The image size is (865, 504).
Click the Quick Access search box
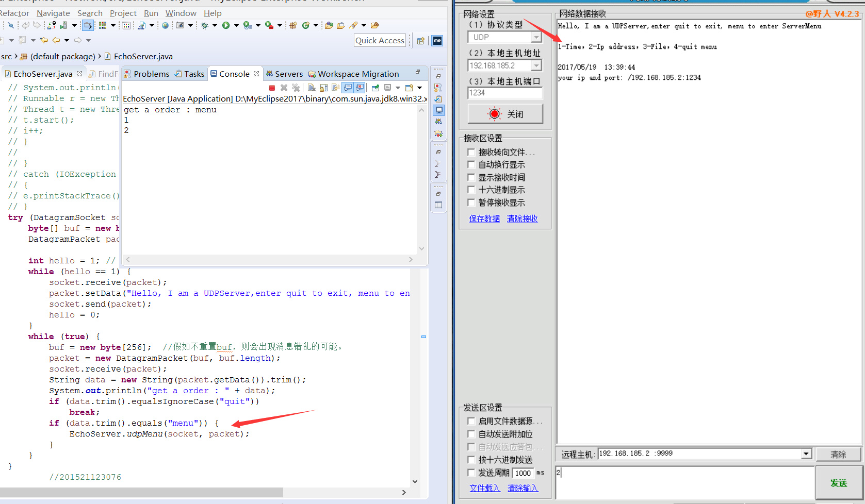(x=380, y=40)
